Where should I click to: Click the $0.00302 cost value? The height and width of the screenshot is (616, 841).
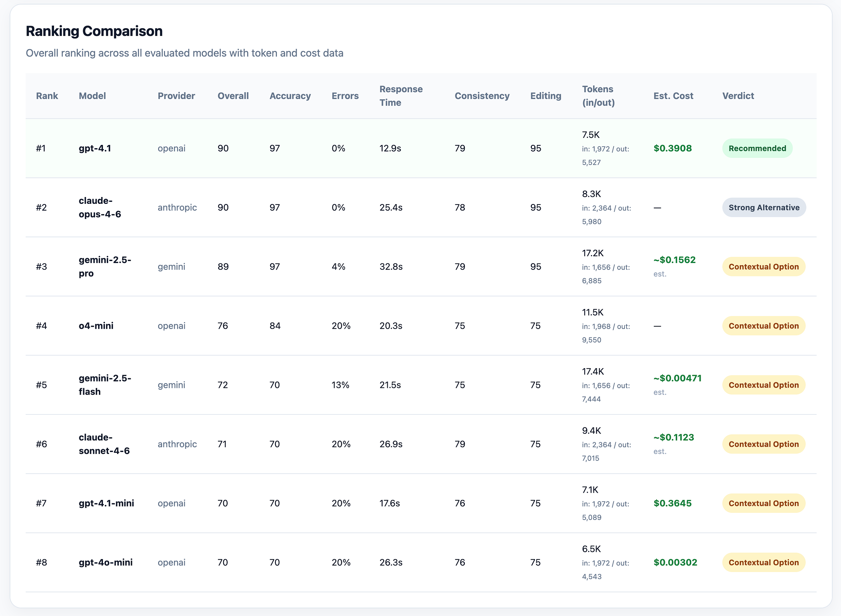coord(675,562)
